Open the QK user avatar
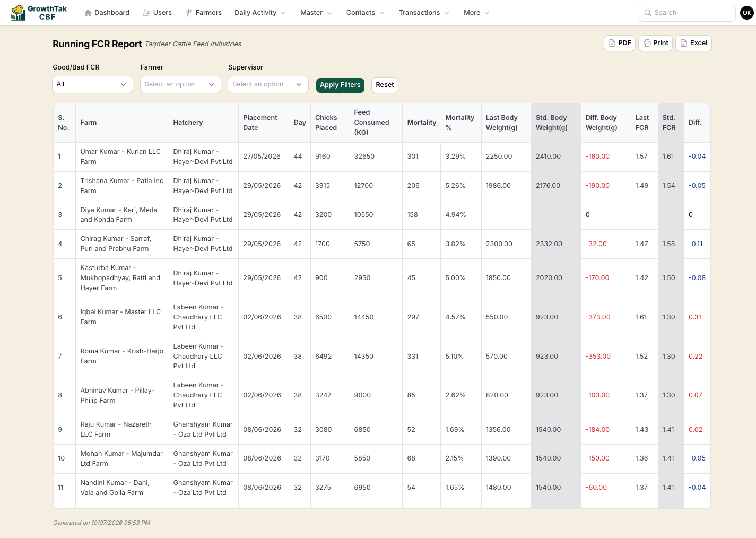The image size is (756, 538). pos(747,13)
